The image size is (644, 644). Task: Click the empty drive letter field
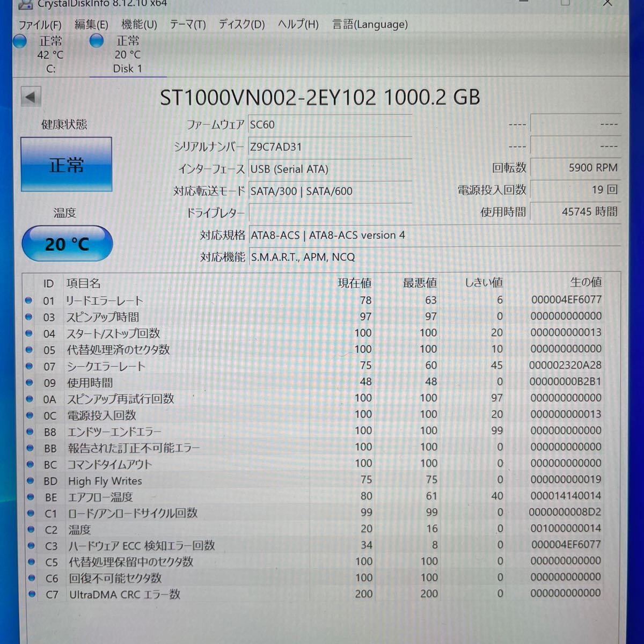330,213
